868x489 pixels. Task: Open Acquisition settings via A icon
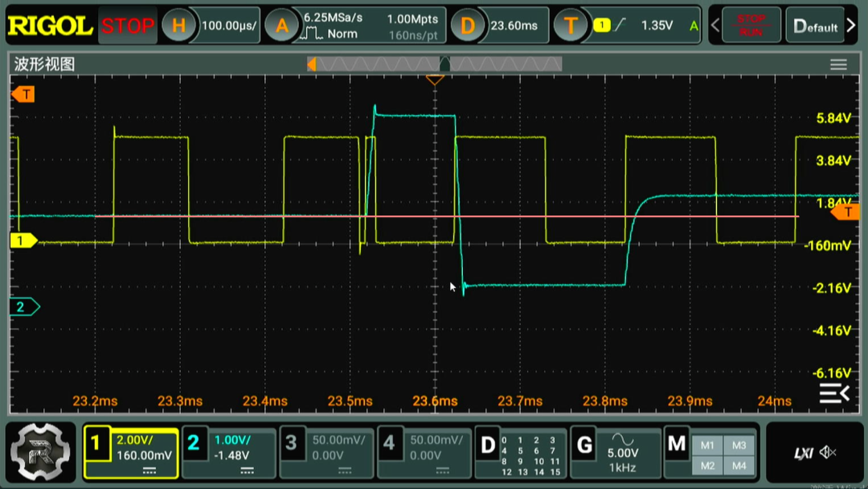click(x=282, y=26)
